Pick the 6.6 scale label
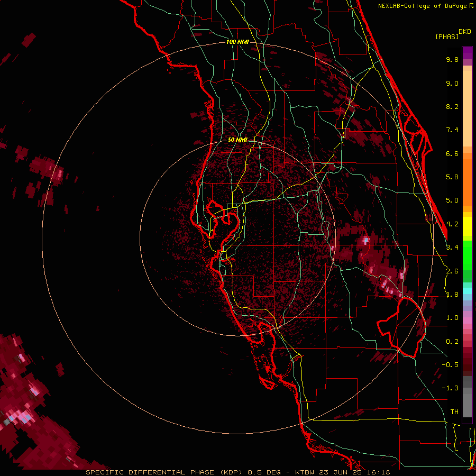The image size is (476, 476). (452, 153)
